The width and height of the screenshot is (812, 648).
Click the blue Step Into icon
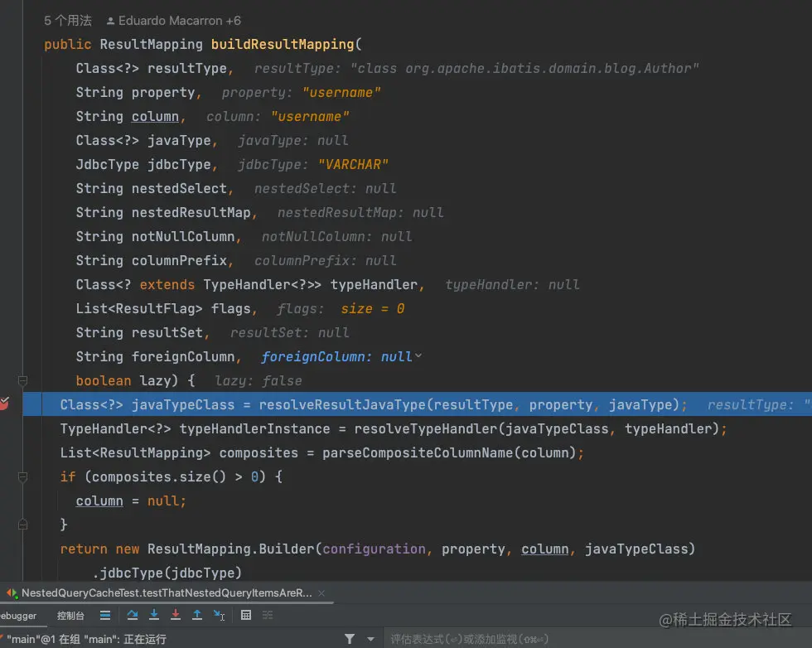pos(154,615)
